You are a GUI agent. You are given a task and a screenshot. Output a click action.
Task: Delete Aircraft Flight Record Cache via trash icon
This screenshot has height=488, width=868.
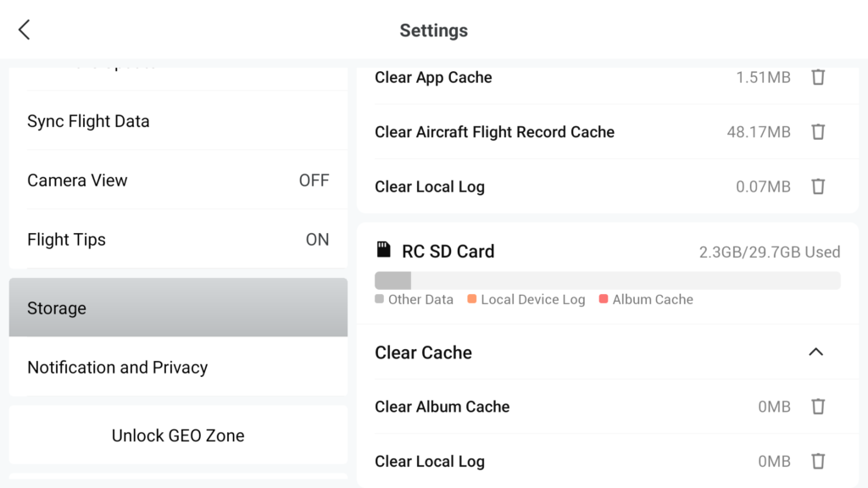click(818, 131)
